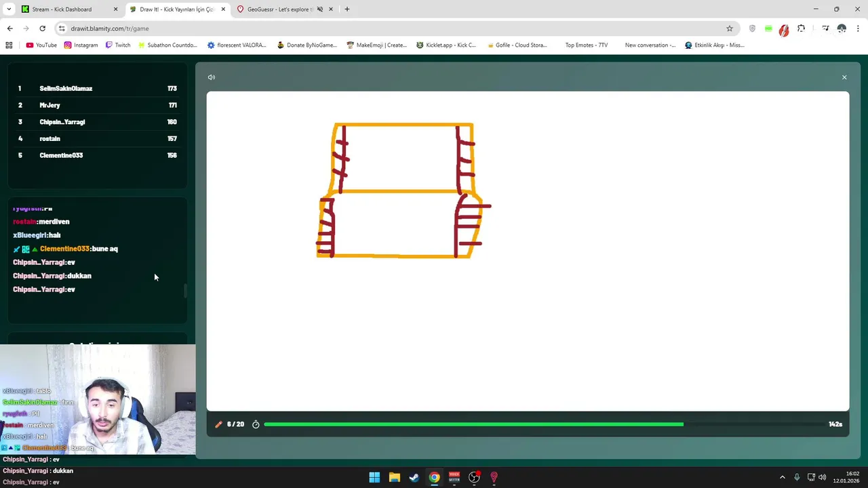This screenshot has height=488, width=868.
Task: Close the GeoGuessr tab
Action: tap(332, 9)
